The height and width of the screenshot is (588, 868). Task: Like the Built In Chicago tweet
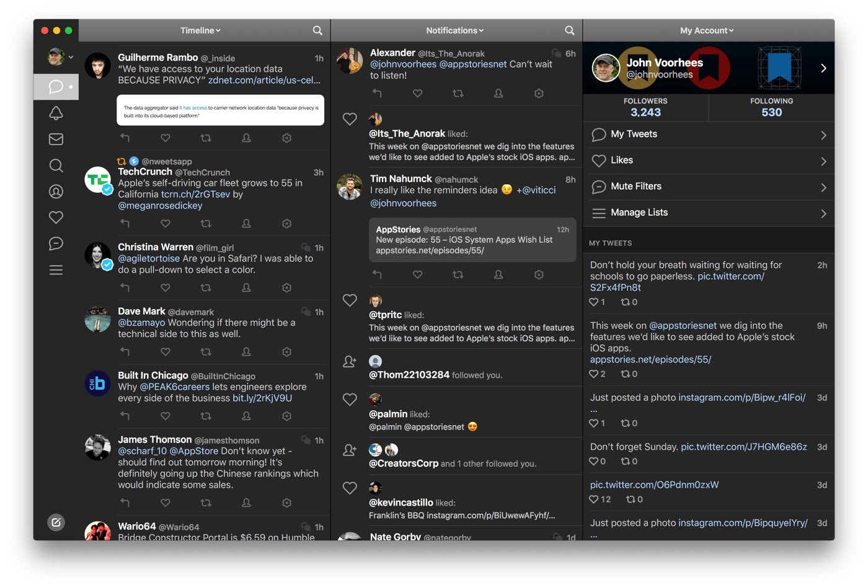[165, 416]
